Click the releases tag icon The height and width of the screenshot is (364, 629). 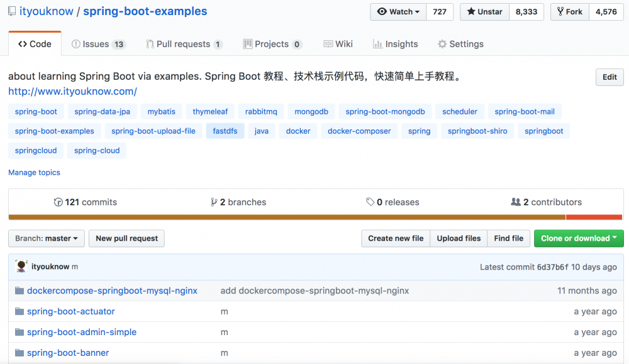point(370,202)
